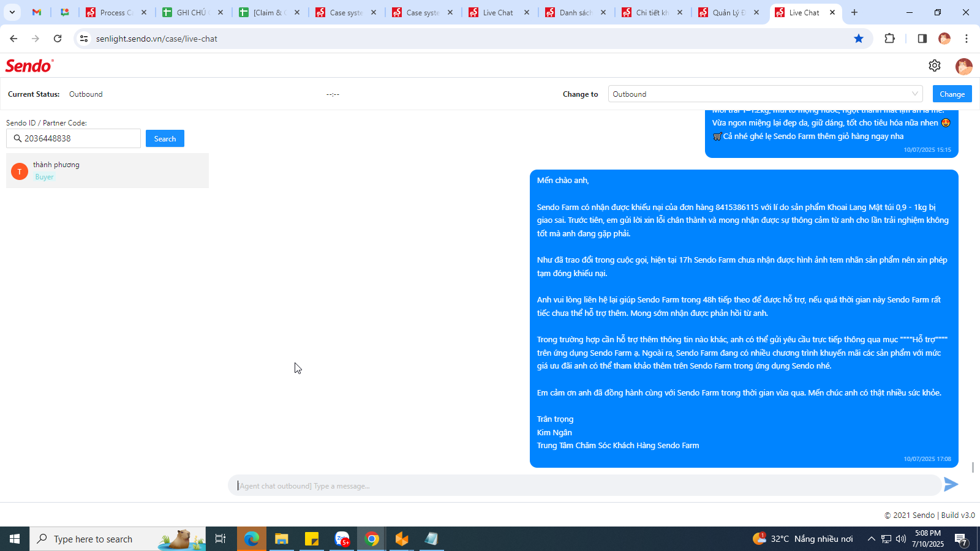Select thành phương conversation
Viewport: 980px width, 551px height.
pos(107,171)
